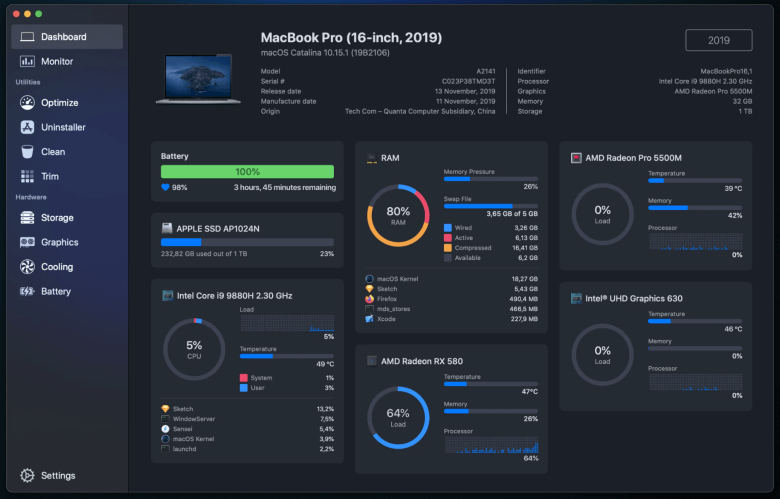The image size is (780, 499).
Task: Click the blue User color swatch
Action: (x=244, y=388)
